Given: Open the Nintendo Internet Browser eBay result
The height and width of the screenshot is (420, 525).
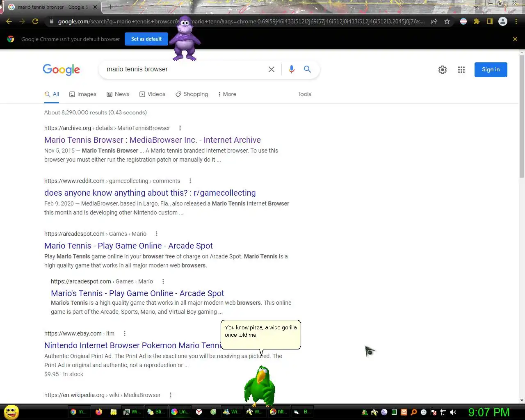Looking at the screenshot, I should (x=133, y=345).
